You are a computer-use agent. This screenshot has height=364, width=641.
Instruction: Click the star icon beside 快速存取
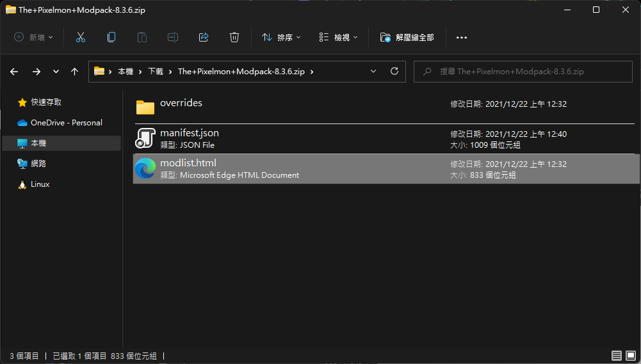coord(22,102)
